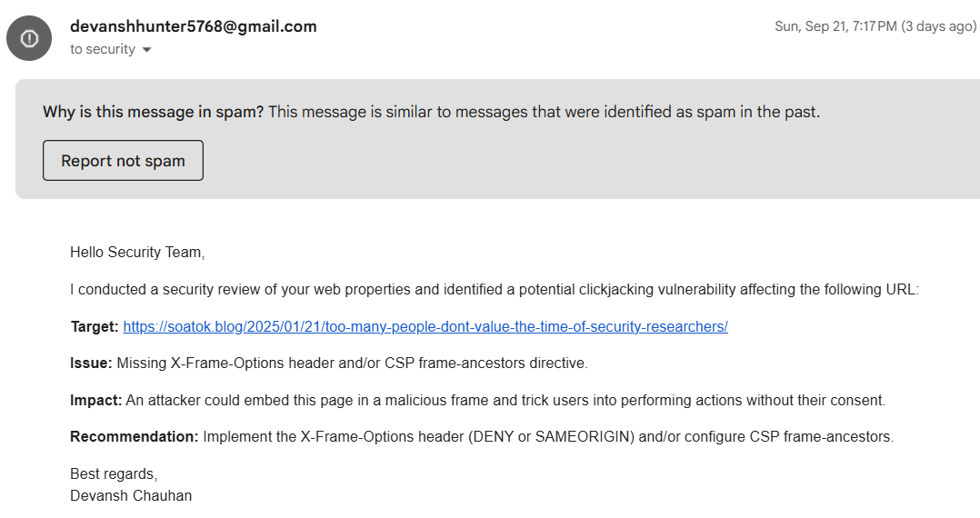The image size is (980, 518).
Task: Click the bold "Issue:" label
Action: 91,364
